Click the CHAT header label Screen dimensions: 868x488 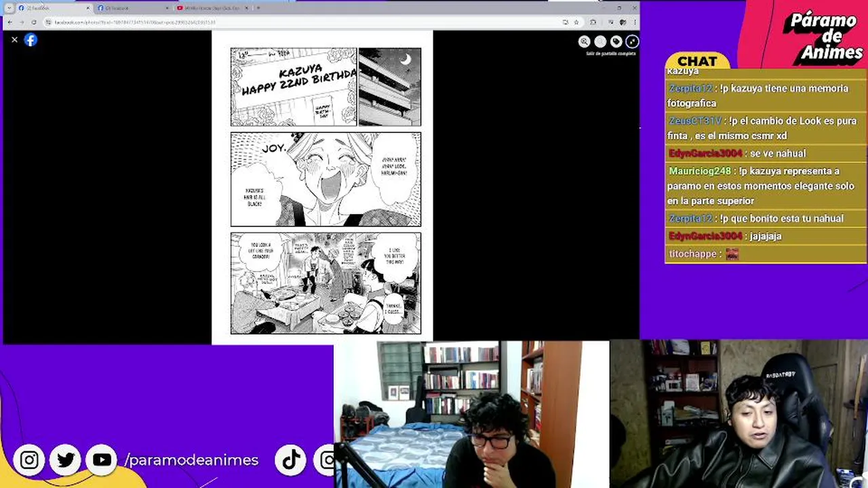pos(697,62)
